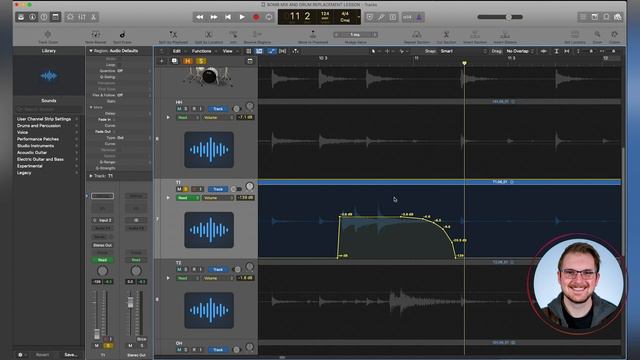This screenshot has height=360, width=640.
Task: Click the Revert button in Library
Action: pos(42,355)
